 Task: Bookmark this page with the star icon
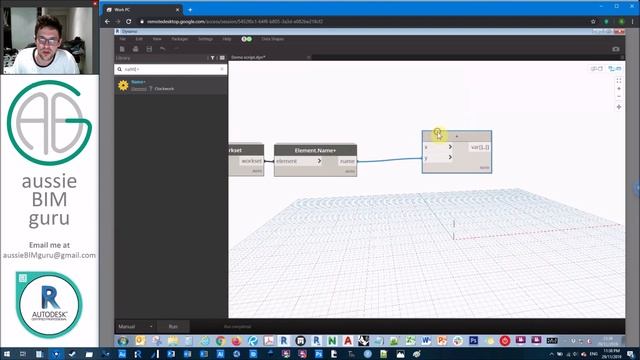(x=593, y=22)
